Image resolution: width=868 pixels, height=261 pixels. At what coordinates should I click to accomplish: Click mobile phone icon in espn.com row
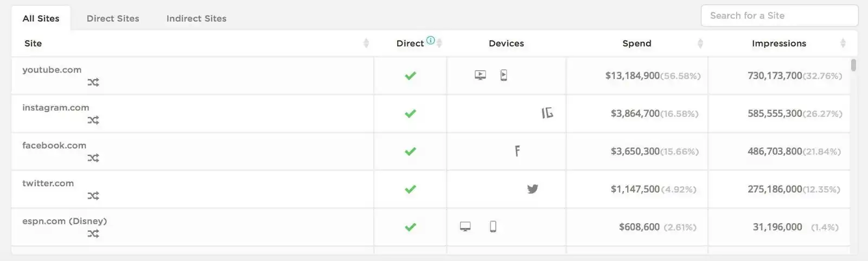pos(493,226)
